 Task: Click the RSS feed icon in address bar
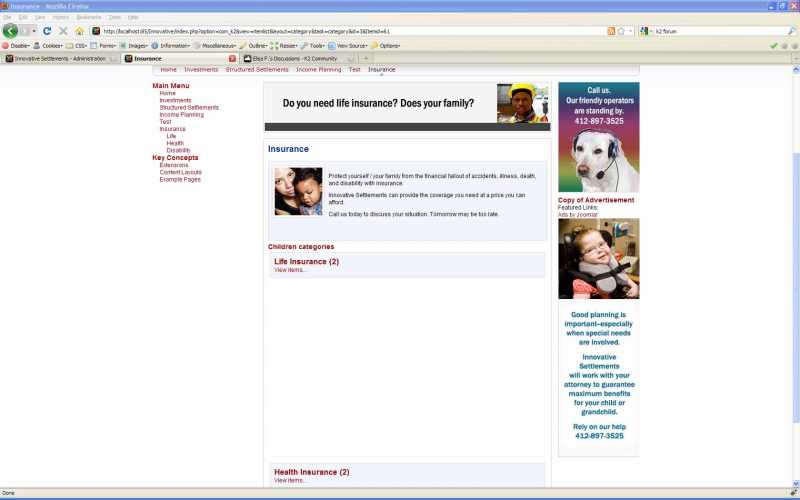tap(611, 31)
